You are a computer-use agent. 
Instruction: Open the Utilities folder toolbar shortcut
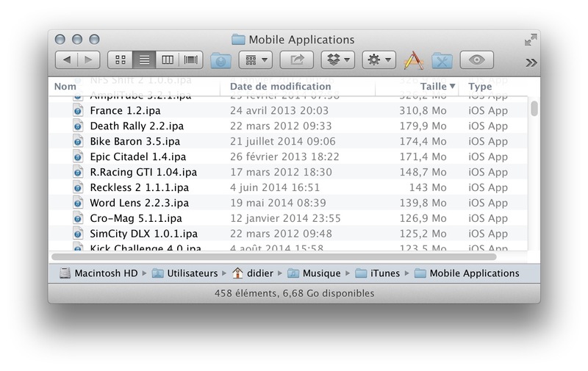442,60
